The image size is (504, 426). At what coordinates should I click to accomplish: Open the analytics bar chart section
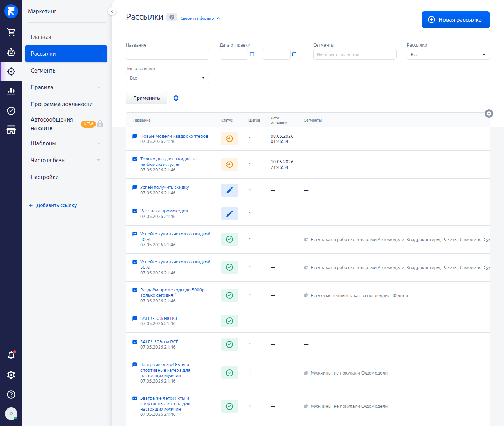[x=11, y=91]
